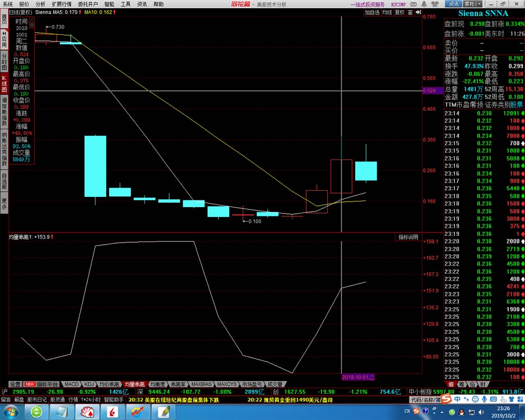The width and height of the screenshot is (525, 420).
Task: Switch to MACD indicator tab
Action: (71, 384)
